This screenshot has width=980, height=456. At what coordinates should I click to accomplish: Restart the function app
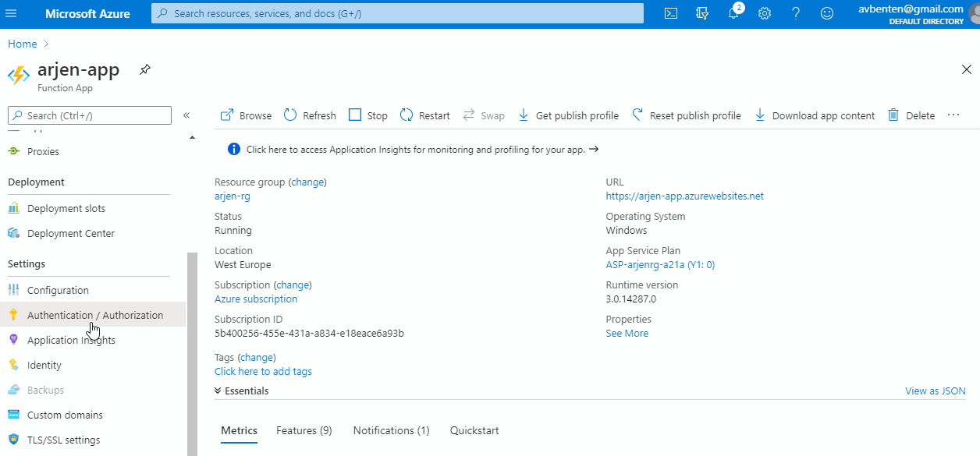(425, 115)
